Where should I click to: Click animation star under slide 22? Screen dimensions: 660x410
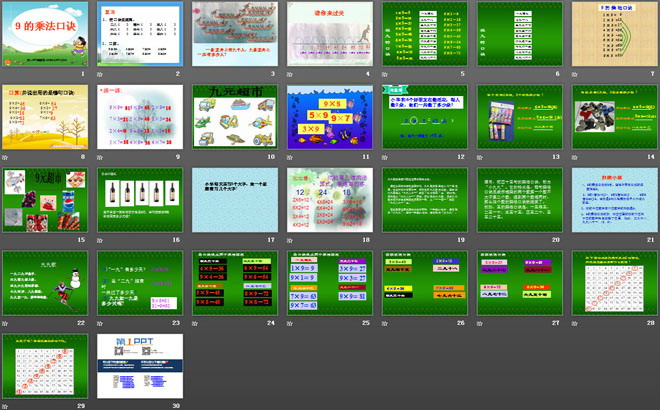point(5,323)
